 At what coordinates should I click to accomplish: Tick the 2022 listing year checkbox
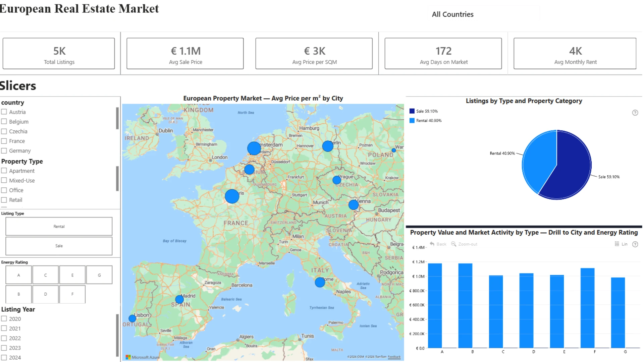click(4, 338)
